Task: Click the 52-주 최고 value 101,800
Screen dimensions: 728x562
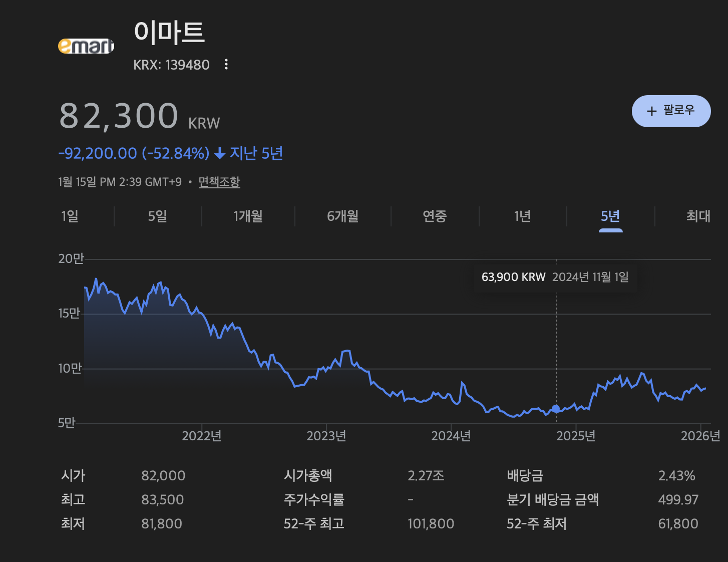Action: [431, 524]
